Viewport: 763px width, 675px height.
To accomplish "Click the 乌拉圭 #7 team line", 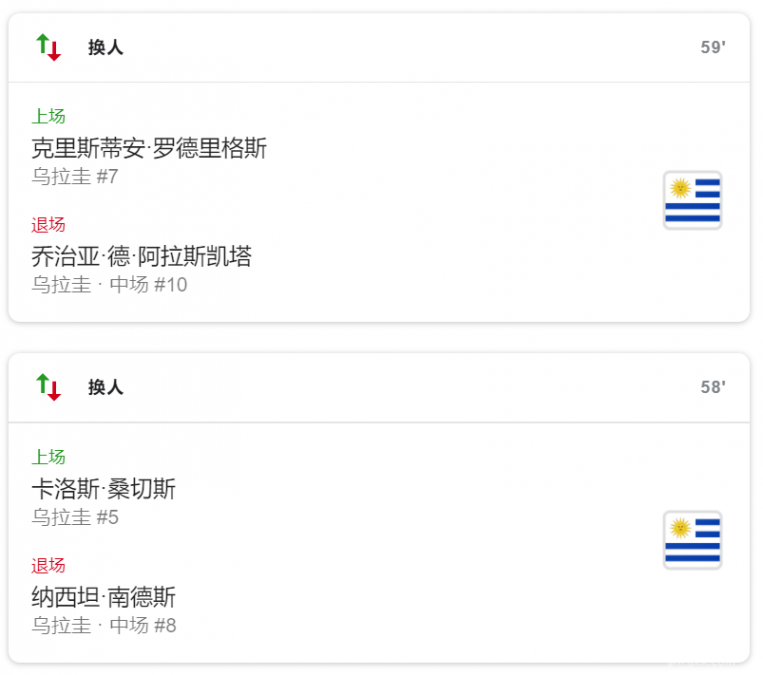I will [75, 177].
